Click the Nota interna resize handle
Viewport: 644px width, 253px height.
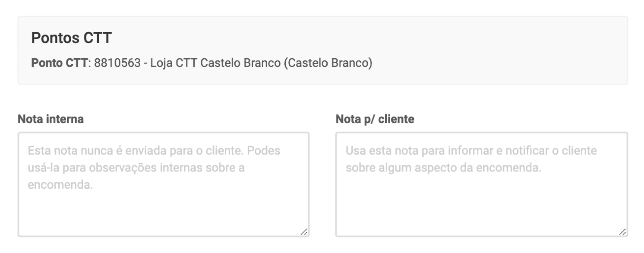click(x=304, y=232)
